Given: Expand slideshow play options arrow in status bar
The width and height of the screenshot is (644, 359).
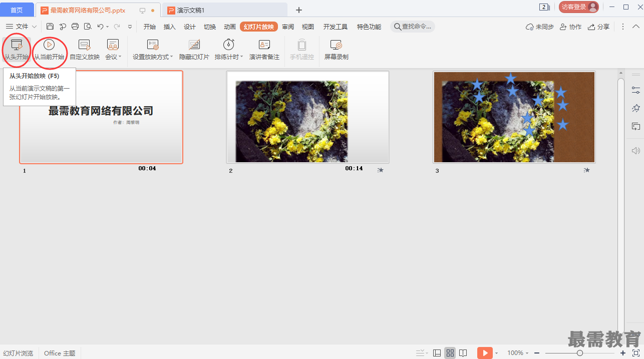Looking at the screenshot, I should tap(496, 353).
